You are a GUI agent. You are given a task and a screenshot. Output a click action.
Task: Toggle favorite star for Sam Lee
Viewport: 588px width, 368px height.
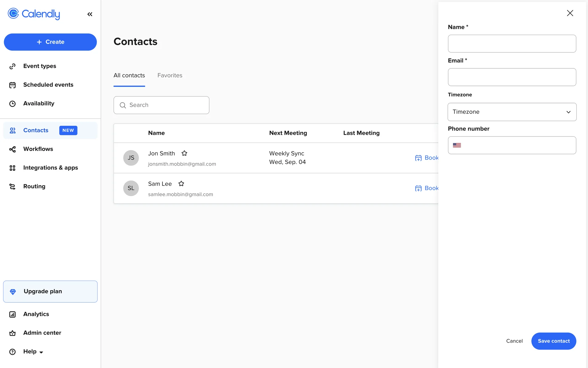pyautogui.click(x=181, y=184)
